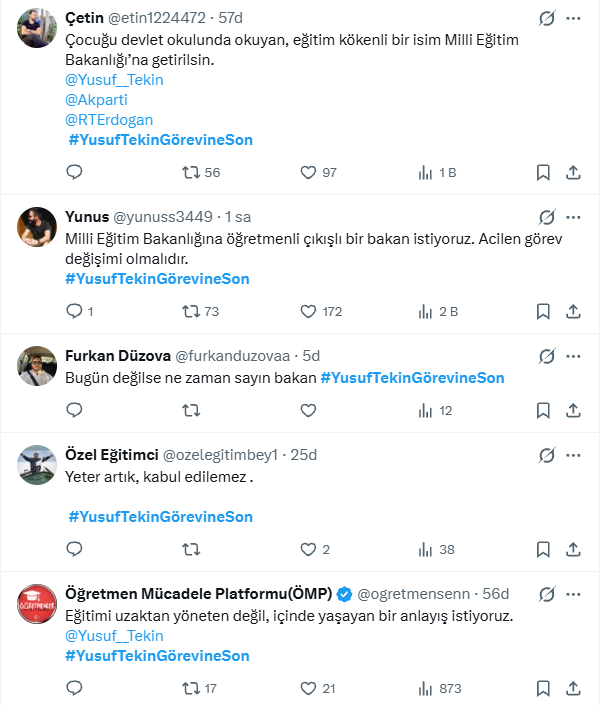Open more options on Furkan Düzova's tweet
The image size is (602, 705).
click(573, 356)
